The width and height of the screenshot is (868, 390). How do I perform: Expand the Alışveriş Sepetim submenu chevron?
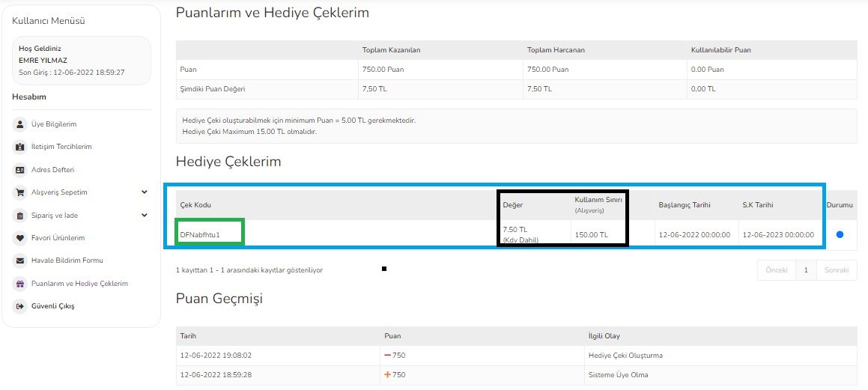click(x=145, y=192)
